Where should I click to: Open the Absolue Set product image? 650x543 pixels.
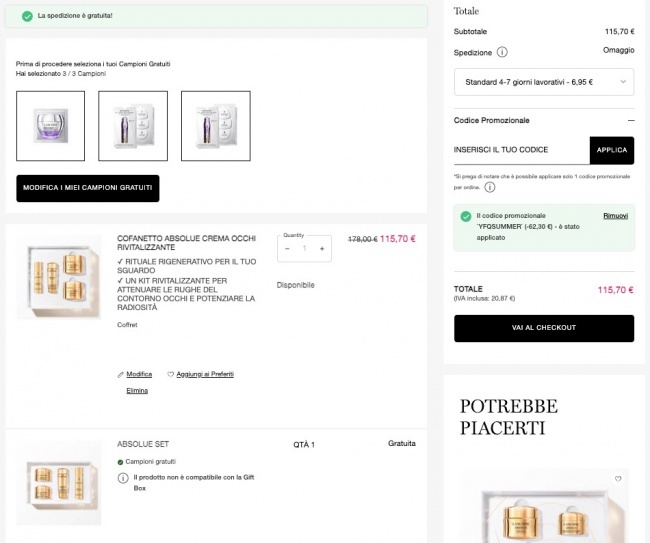pos(59,483)
